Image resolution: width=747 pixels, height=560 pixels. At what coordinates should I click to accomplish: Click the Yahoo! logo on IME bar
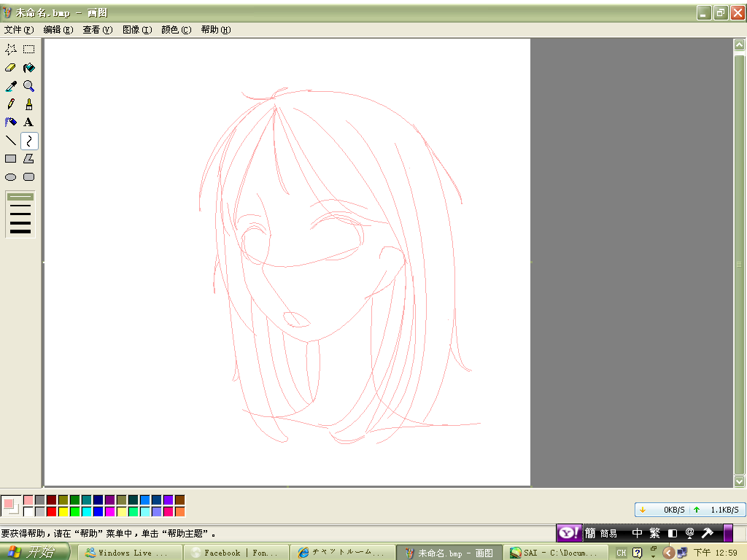(x=569, y=533)
